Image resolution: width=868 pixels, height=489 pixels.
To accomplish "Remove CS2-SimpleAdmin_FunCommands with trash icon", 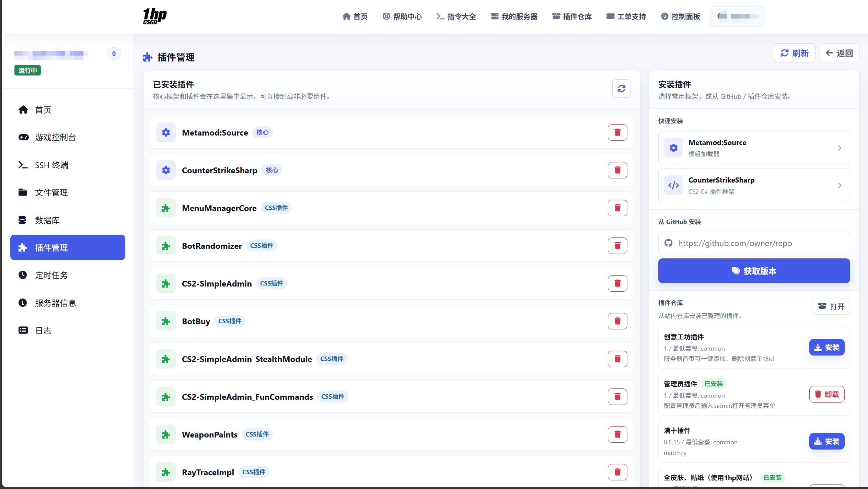I will (617, 397).
